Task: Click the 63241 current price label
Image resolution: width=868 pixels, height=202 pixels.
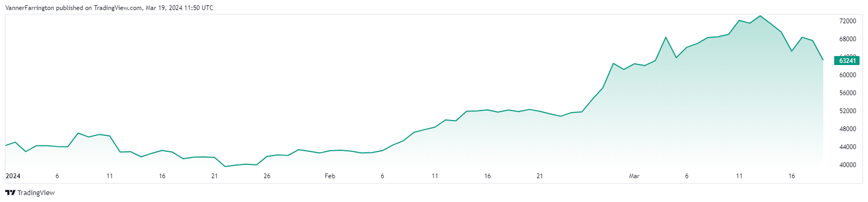Action: 847,61
